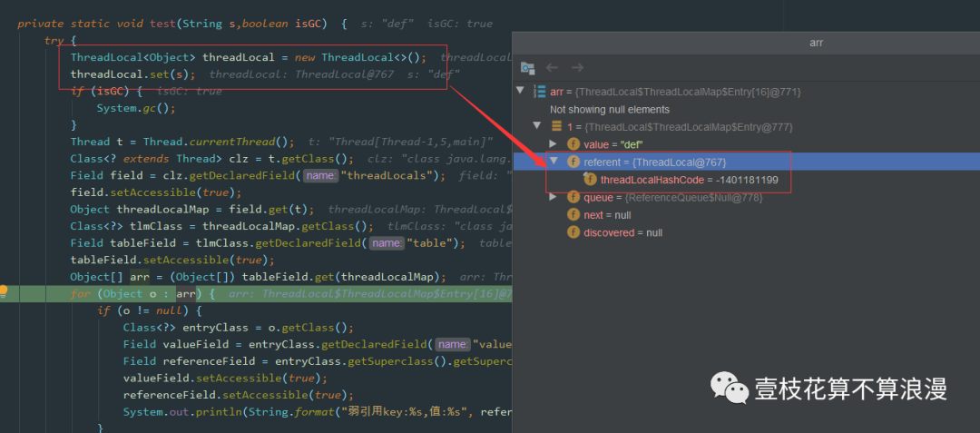
Task: Click the lightbulb intention icon in editor gutter
Action: [5, 292]
